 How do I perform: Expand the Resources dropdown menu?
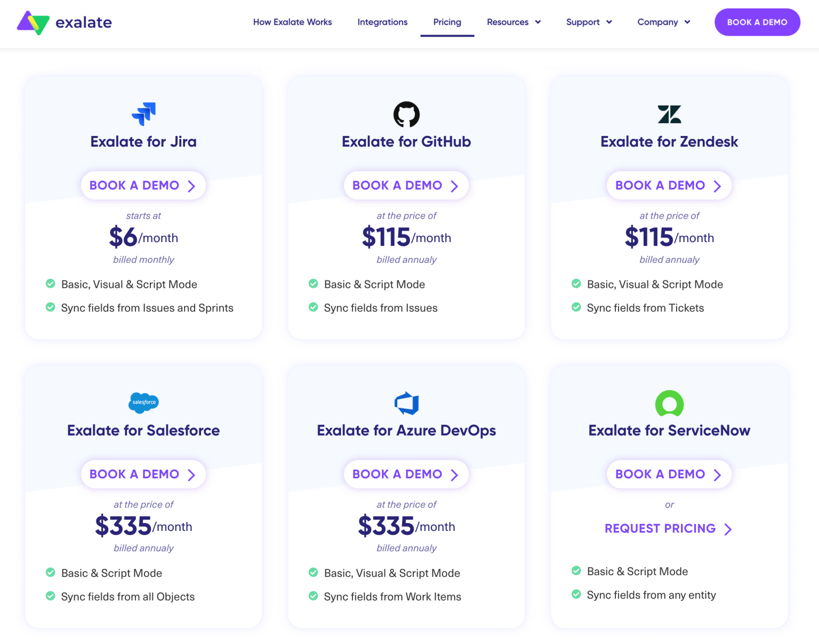(513, 22)
